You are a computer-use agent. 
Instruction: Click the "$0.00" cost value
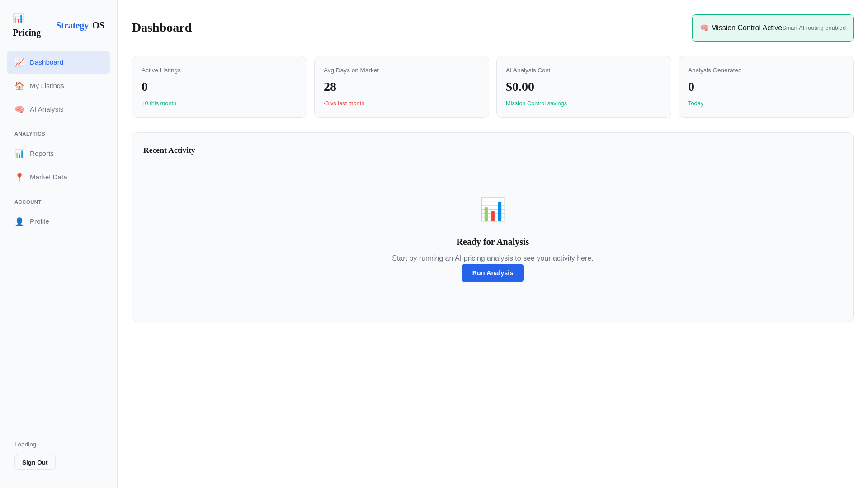pos(520,87)
